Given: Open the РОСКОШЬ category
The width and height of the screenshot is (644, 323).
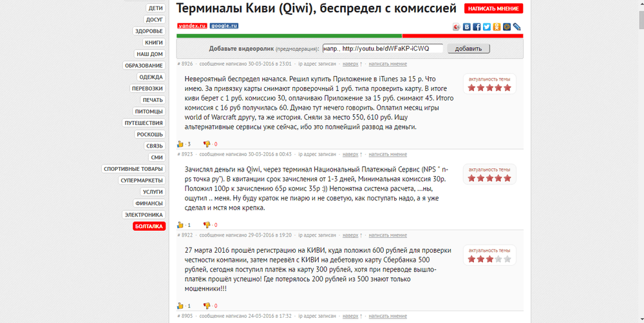Looking at the screenshot, I should pos(150,135).
